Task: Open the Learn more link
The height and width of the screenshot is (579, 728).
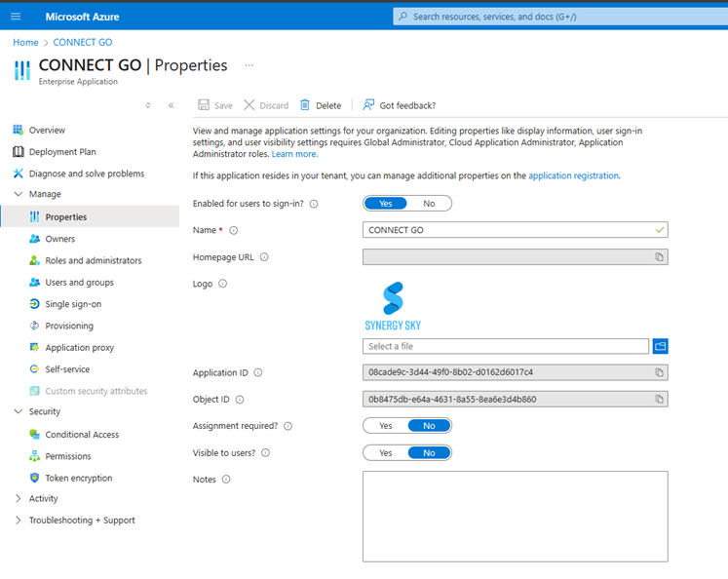Action: [x=295, y=154]
